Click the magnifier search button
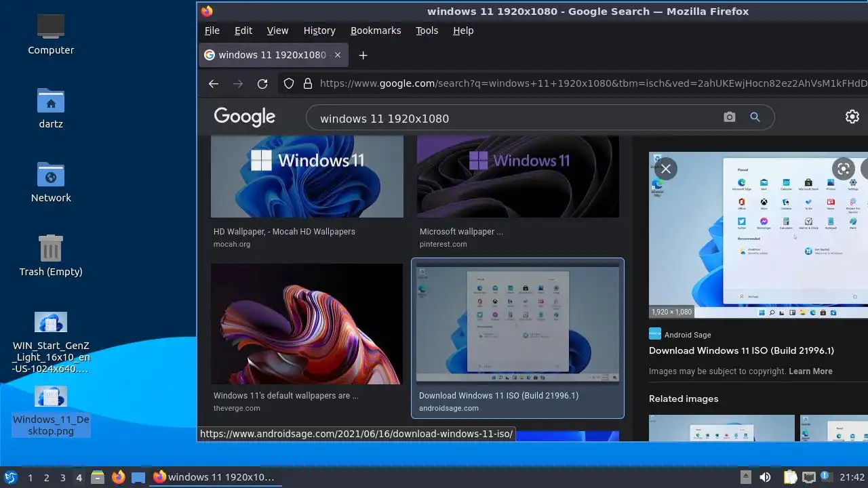The width and height of the screenshot is (868, 488). [x=755, y=117]
